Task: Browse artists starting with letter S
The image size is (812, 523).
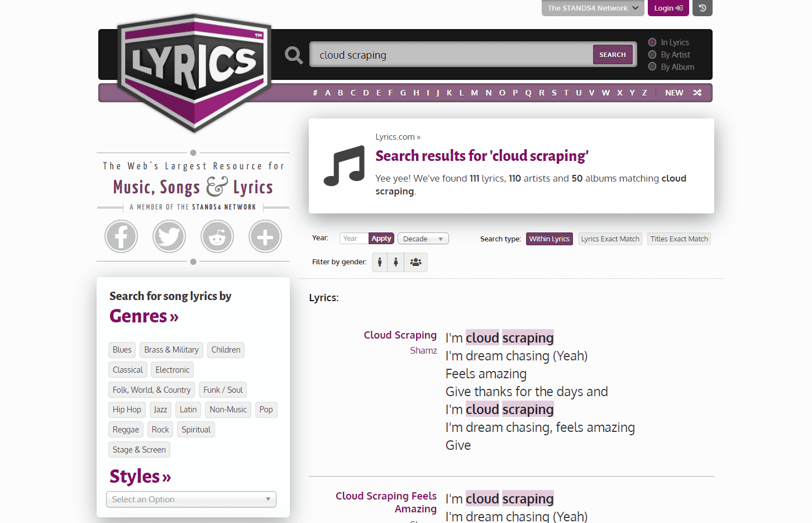Action: pyautogui.click(x=554, y=93)
